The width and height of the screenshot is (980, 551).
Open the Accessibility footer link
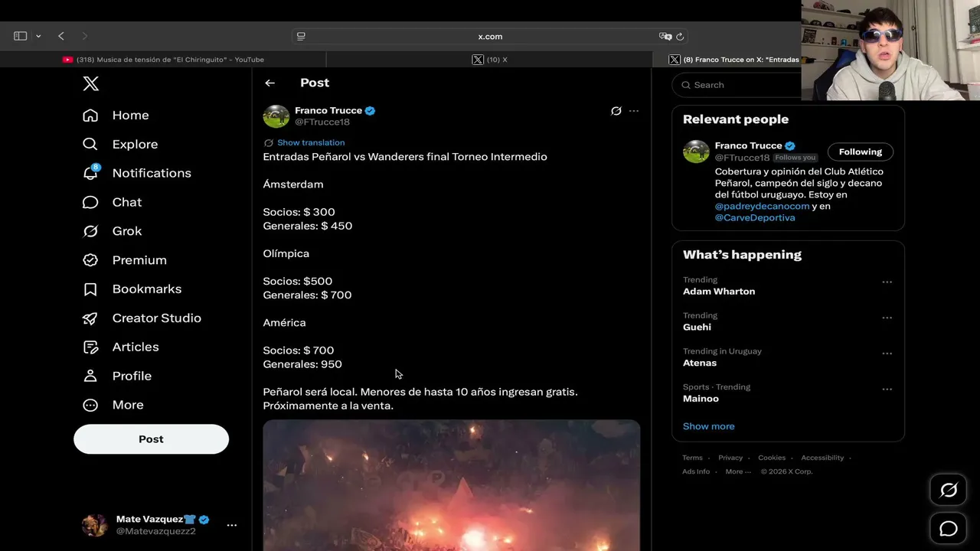point(822,458)
